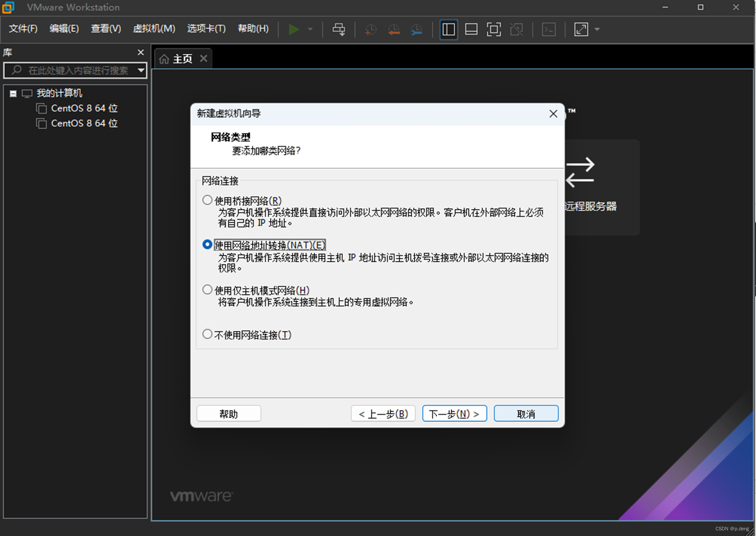756x536 pixels.
Task: Open the 选项卡(T) menu
Action: tap(206, 29)
